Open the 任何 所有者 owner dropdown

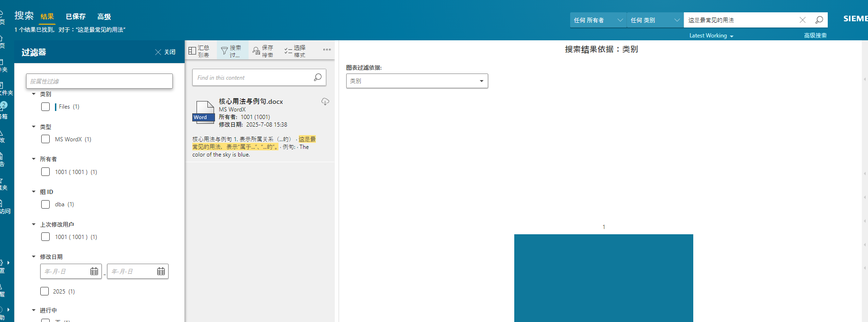598,20
